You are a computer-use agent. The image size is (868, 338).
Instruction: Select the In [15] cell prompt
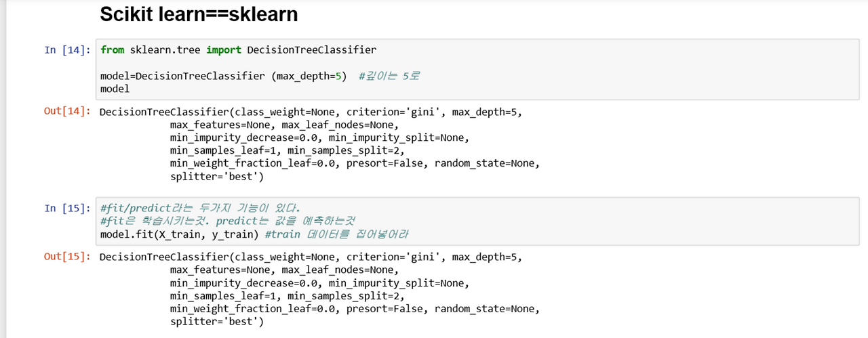coord(66,208)
